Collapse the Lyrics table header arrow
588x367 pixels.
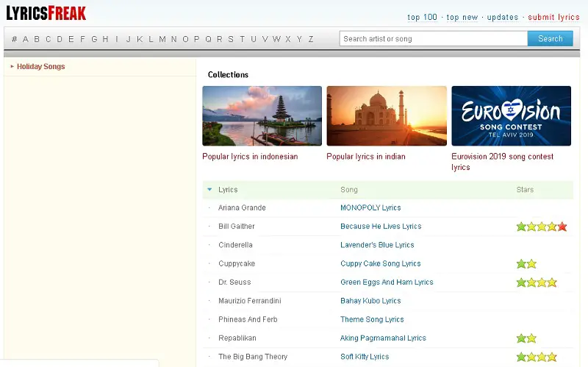click(x=209, y=190)
